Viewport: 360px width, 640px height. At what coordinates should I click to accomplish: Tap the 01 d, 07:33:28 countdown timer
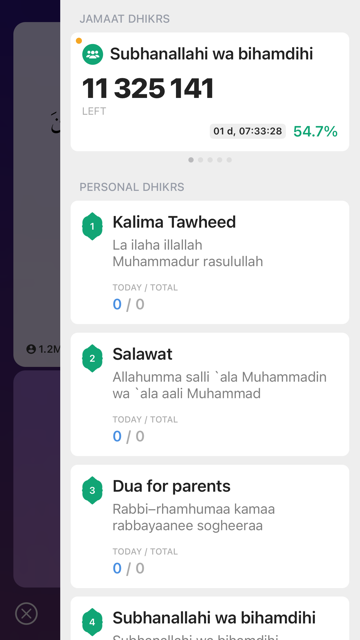pos(248,131)
